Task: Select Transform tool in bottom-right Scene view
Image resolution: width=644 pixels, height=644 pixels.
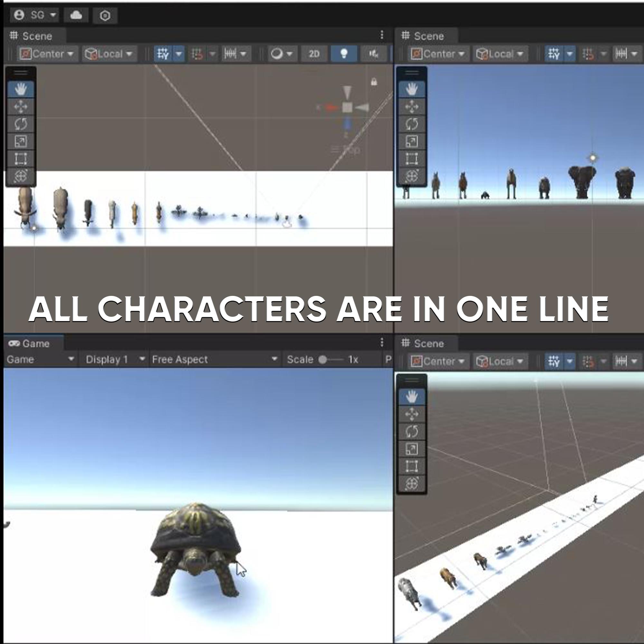Action: point(412,483)
